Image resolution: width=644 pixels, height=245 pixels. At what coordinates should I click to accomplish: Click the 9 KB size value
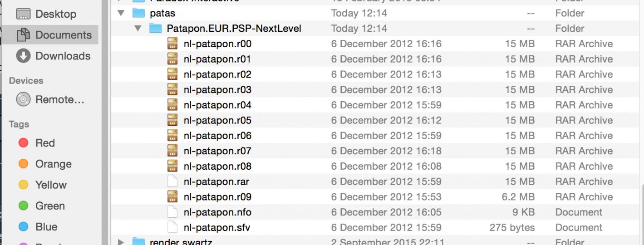coord(523,212)
